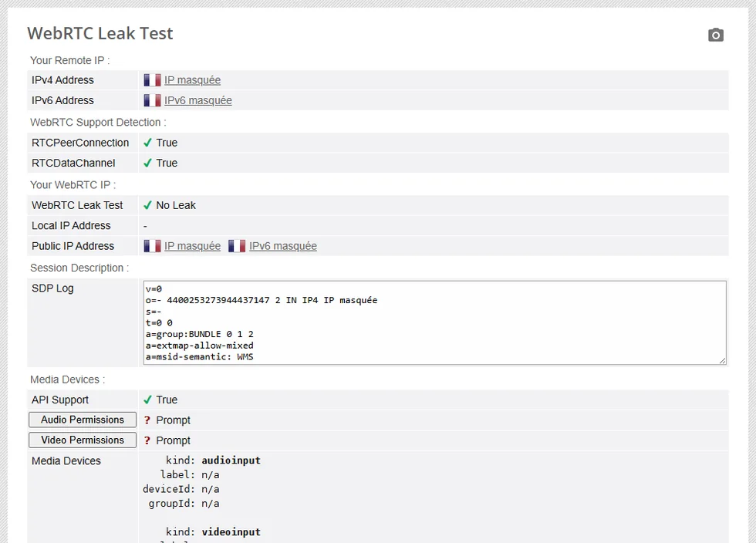The width and height of the screenshot is (756, 543).
Task: Click the 'WebRTC Leak Test' row label
Action: click(77, 205)
